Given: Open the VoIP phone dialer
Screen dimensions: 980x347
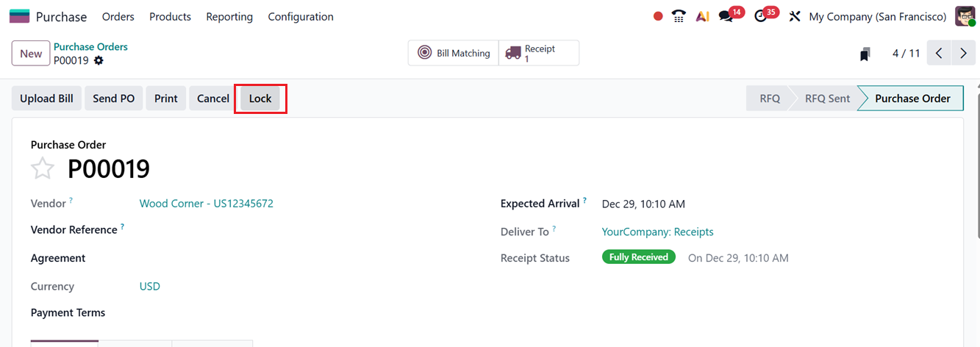Looking at the screenshot, I should pyautogui.click(x=679, y=16).
